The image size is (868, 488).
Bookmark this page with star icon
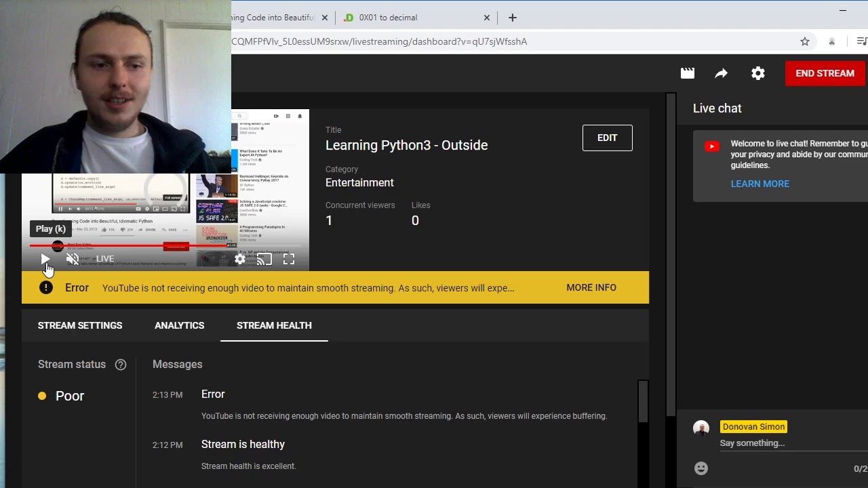click(x=805, y=41)
